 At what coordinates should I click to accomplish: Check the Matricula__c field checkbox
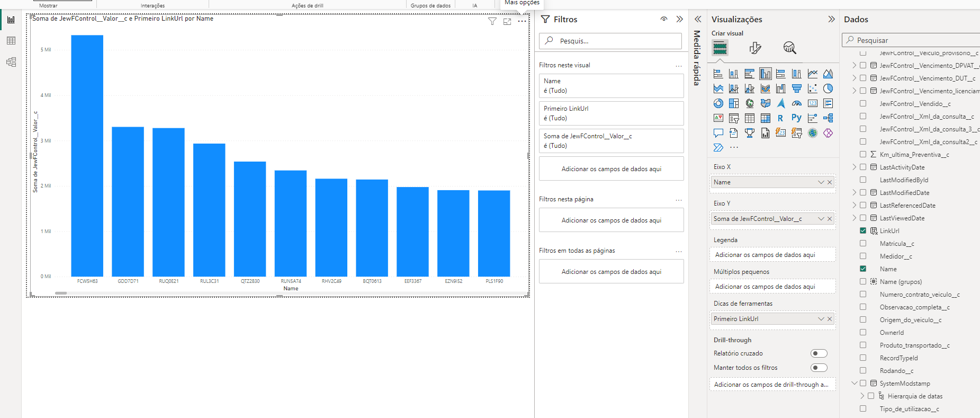coord(863,243)
